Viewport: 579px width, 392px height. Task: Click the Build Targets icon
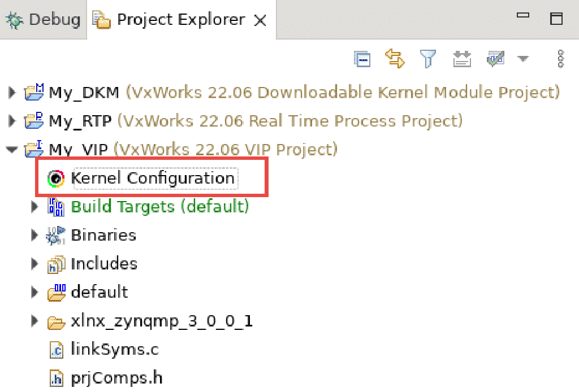pos(56,206)
